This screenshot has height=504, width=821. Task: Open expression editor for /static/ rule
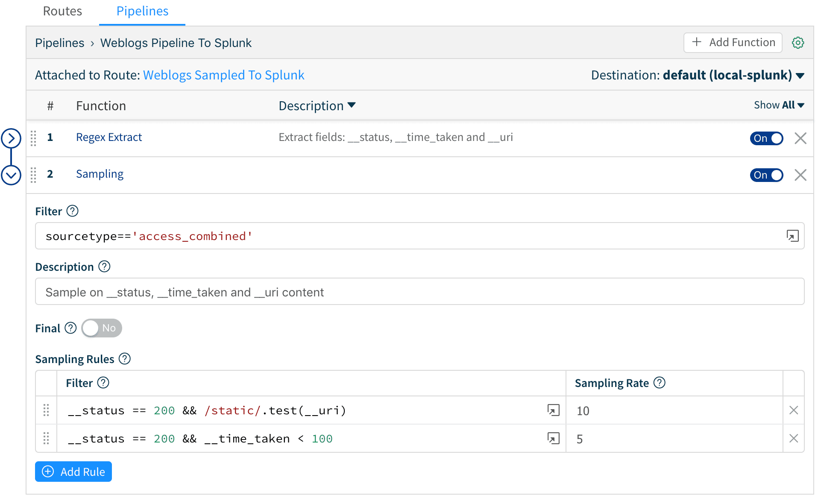(x=553, y=410)
